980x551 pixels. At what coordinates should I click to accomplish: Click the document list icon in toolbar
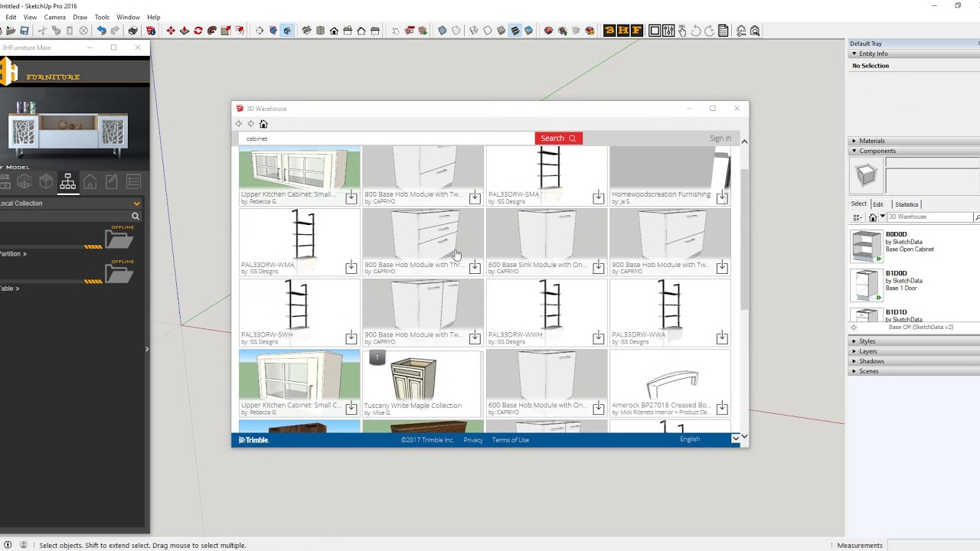[723, 31]
